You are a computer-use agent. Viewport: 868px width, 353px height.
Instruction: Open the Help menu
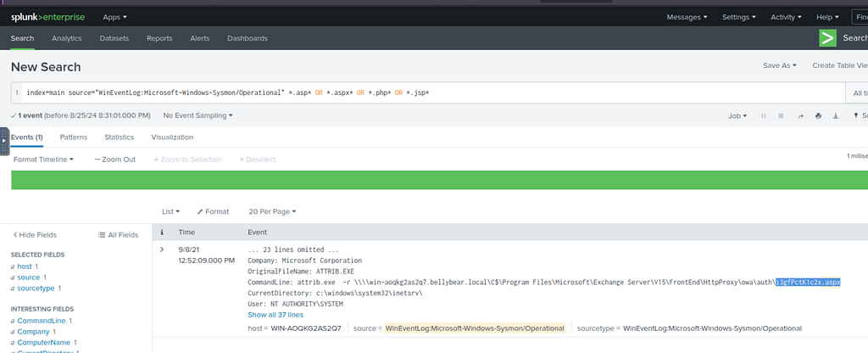(x=827, y=17)
